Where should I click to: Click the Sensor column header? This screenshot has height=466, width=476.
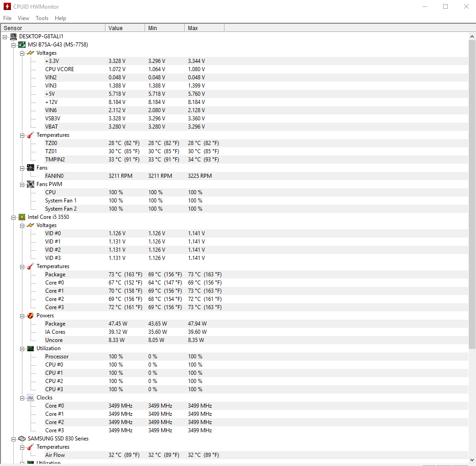(x=53, y=28)
